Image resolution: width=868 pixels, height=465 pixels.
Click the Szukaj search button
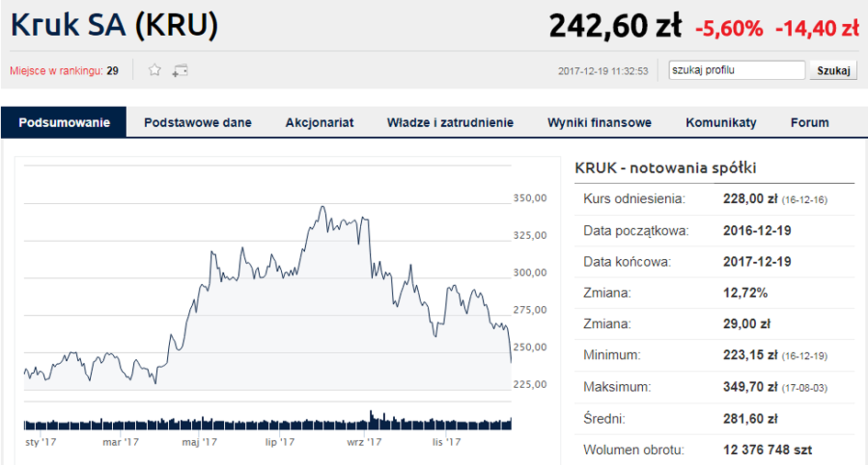pos(833,71)
